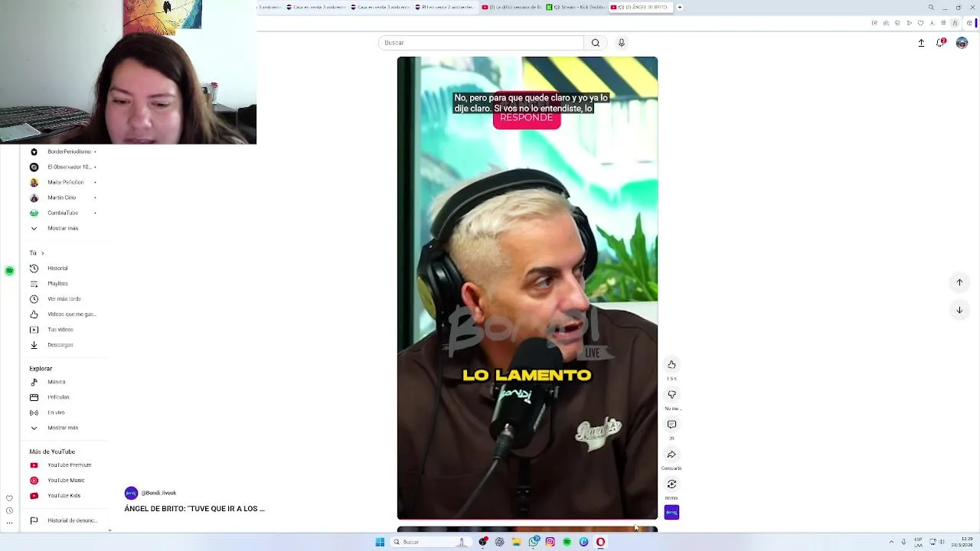Start voice search with microphone icon

tap(622, 43)
